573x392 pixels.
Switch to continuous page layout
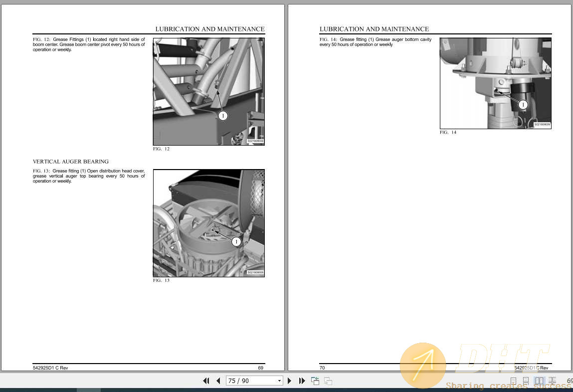[x=526, y=381]
